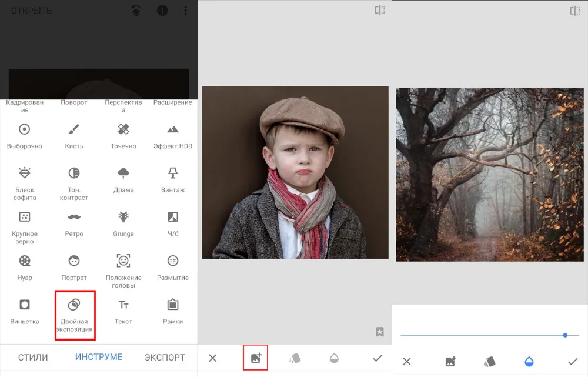Screen dimensions: 588x377
Task: Apply the Ч/б black-and-white filter
Action: click(x=173, y=223)
